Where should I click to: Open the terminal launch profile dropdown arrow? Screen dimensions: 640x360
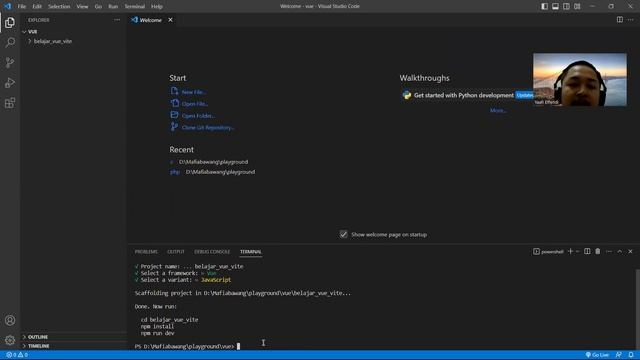[578, 251]
